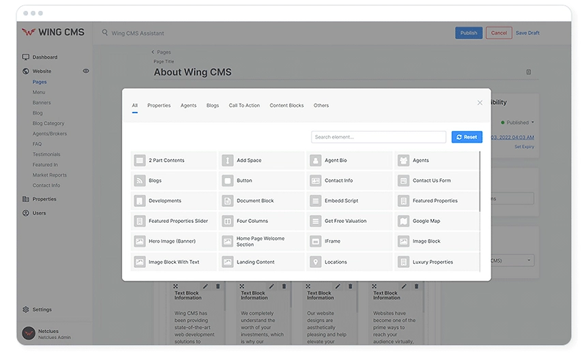Select the Embedd Script icon
Viewport: 588px width, 364px height.
[316, 201]
